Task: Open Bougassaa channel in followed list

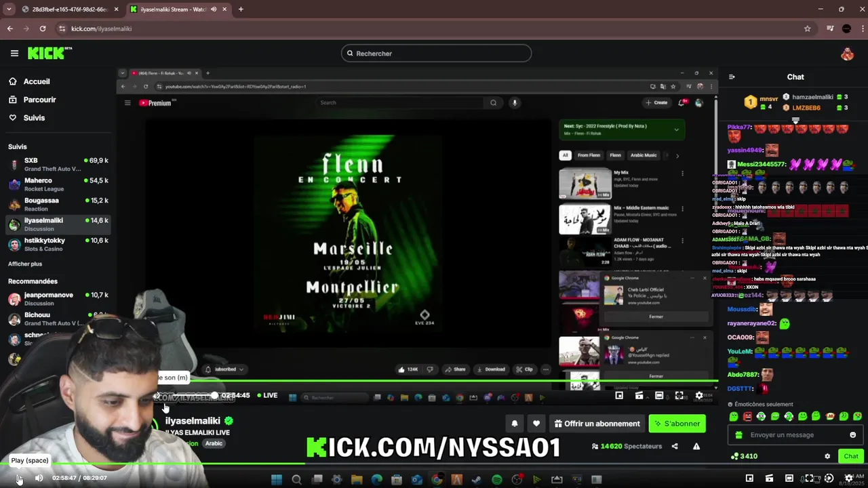Action: click(58, 204)
